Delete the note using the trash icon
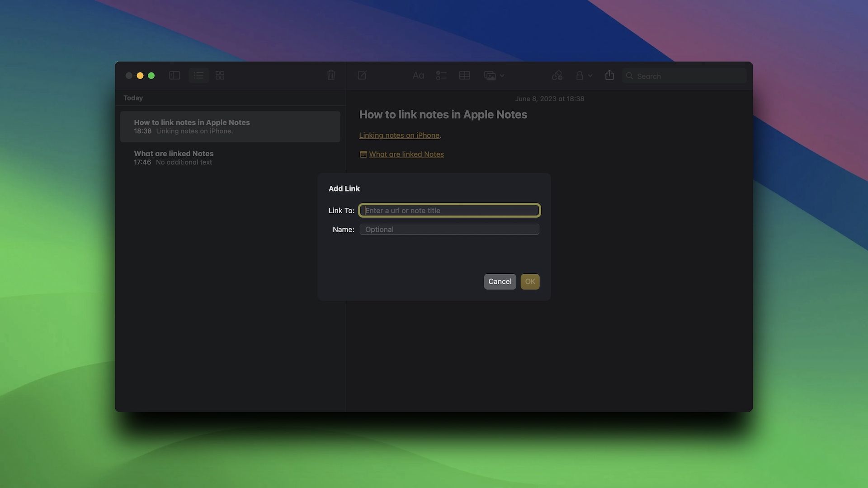 pos(331,75)
